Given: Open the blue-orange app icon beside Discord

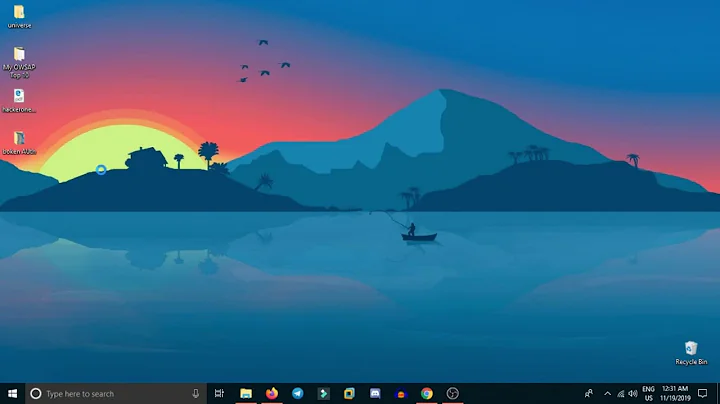Looking at the screenshot, I should tap(401, 393).
